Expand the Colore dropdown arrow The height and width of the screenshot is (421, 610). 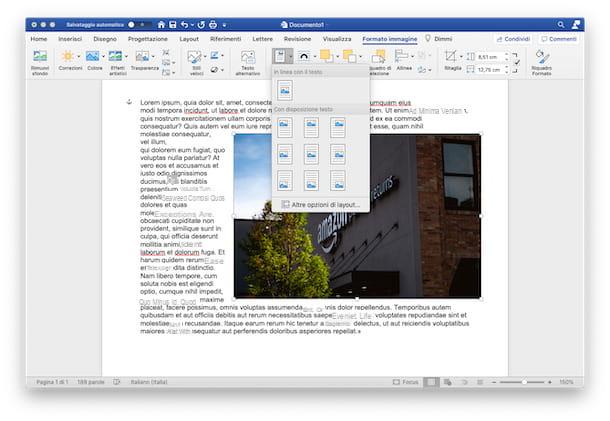[x=103, y=56]
